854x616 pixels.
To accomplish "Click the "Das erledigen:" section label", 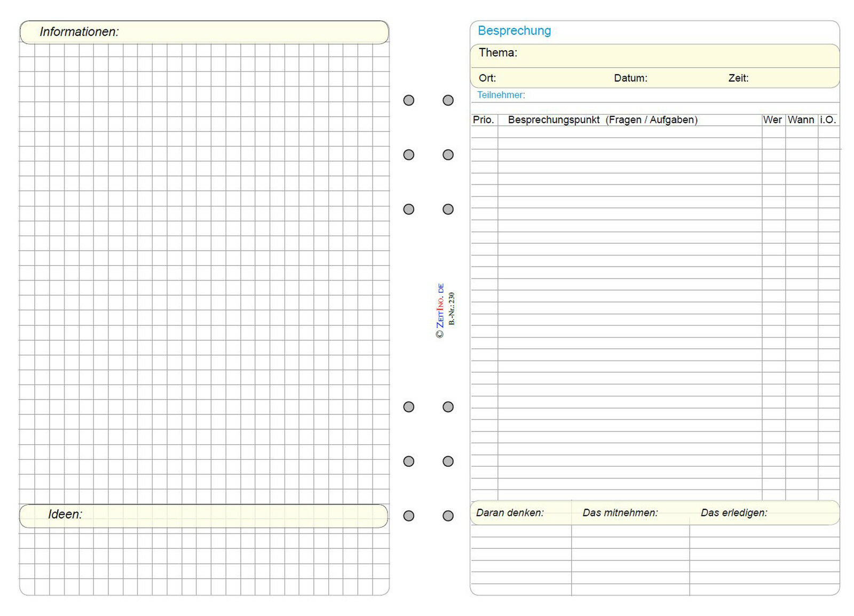I will click(734, 513).
